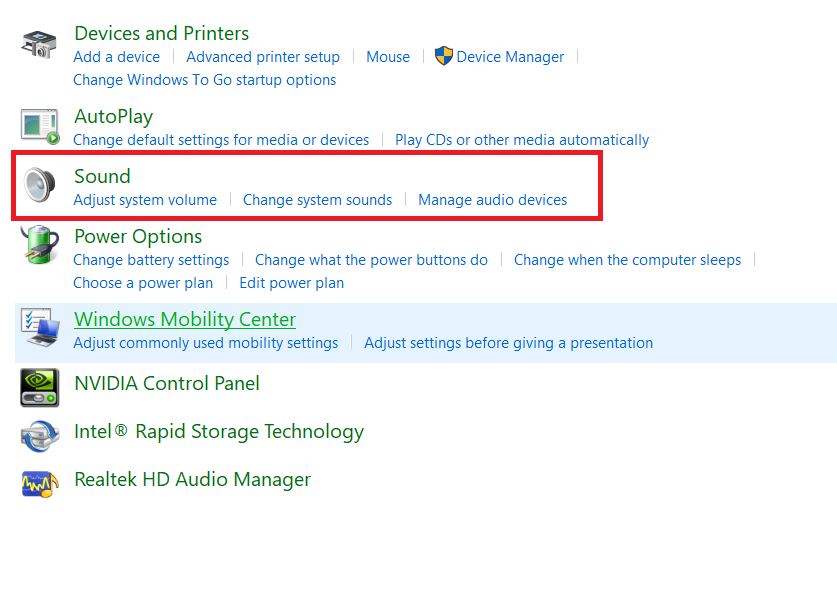
Task: Click the AutoPlay icon
Action: 40,127
